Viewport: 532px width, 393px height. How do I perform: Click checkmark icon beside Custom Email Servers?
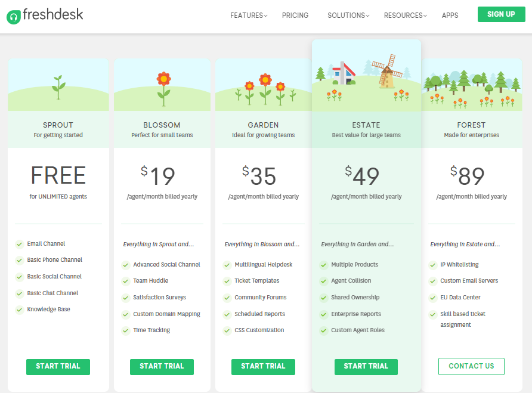pyautogui.click(x=432, y=281)
